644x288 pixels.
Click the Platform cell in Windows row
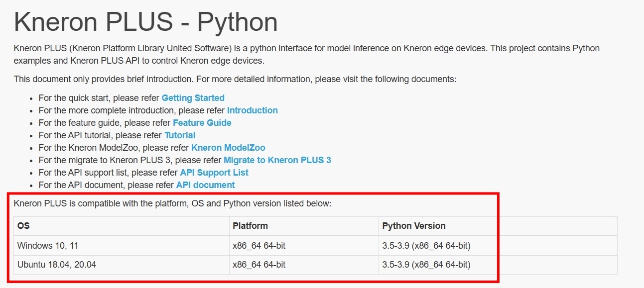tap(304, 246)
